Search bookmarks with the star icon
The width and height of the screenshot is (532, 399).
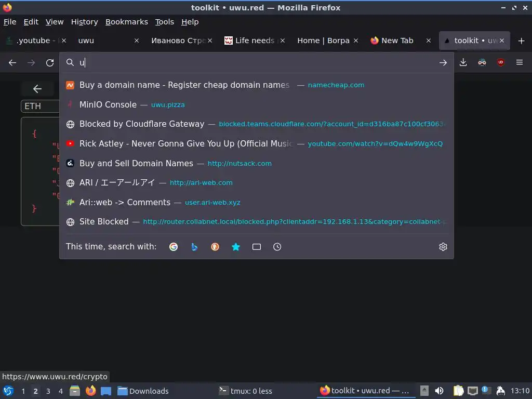(x=236, y=247)
